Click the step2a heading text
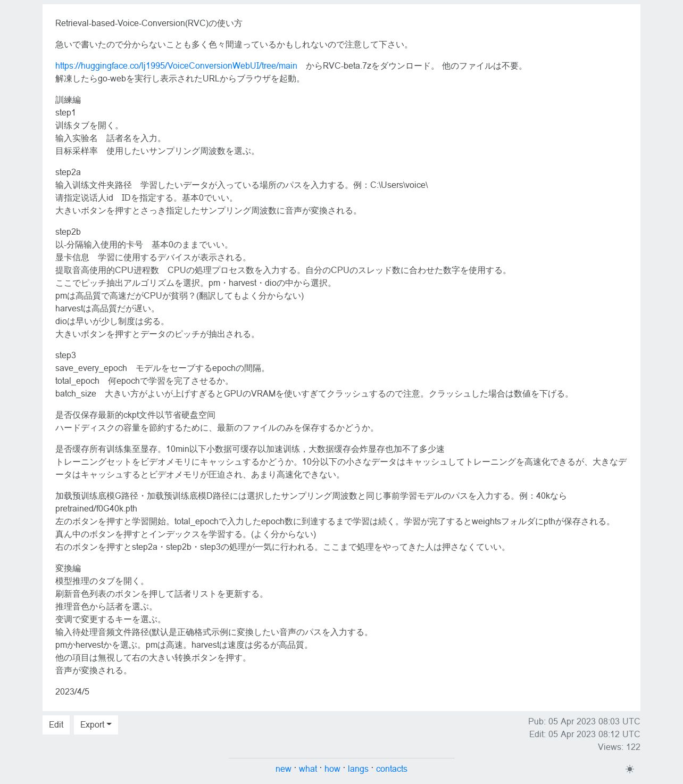This screenshot has height=784, width=683. tap(68, 172)
